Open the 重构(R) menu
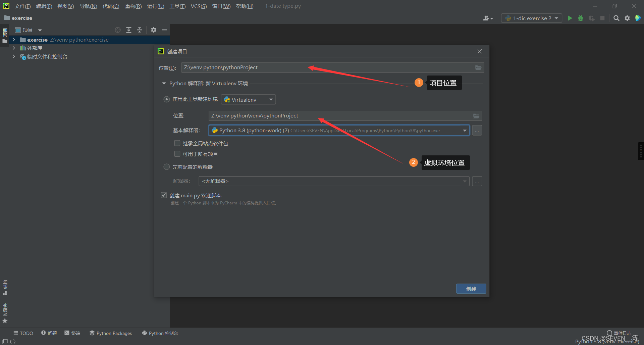 click(x=133, y=6)
